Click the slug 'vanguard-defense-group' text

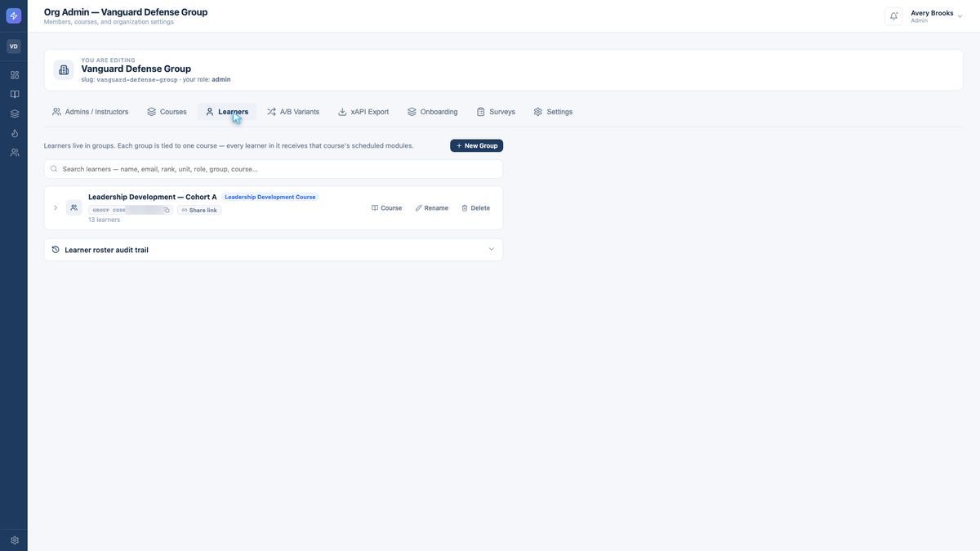(137, 80)
